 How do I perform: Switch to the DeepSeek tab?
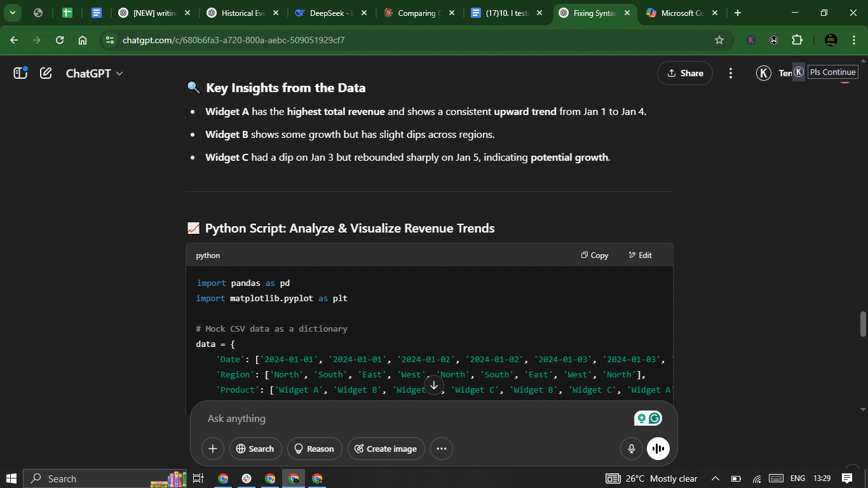point(330,13)
